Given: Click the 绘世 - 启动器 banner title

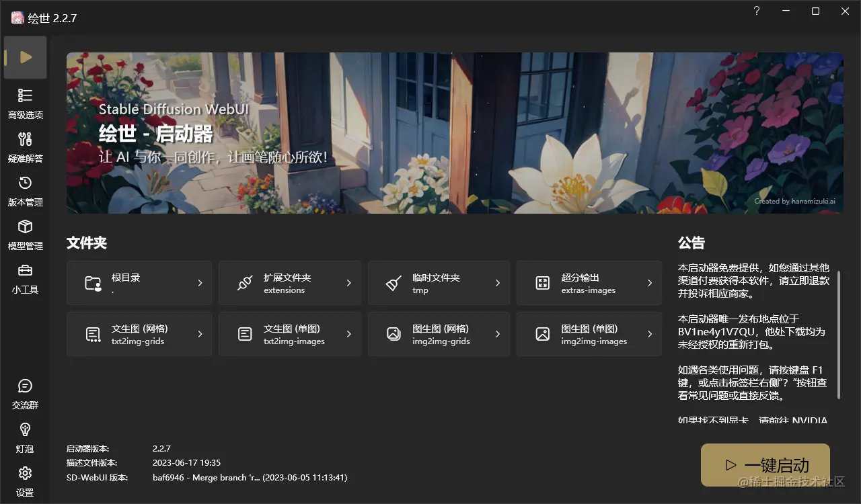Looking at the screenshot, I should click(x=155, y=133).
